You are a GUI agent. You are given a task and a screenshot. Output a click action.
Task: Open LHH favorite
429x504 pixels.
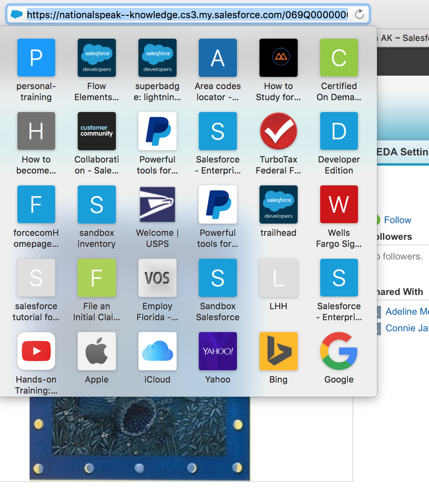(x=278, y=278)
